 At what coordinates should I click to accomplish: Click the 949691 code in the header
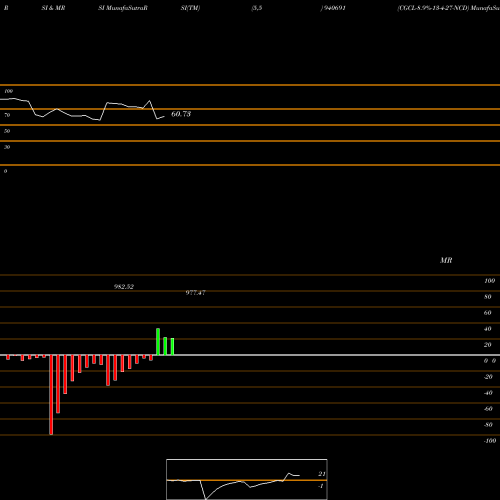point(334,8)
